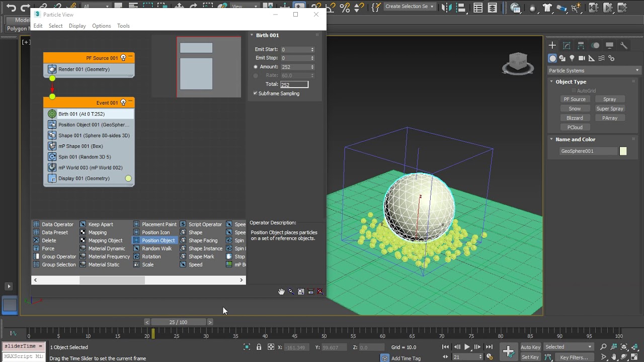Open the Hierarchy command panel tab
The width and height of the screenshot is (644, 362).
click(581, 45)
